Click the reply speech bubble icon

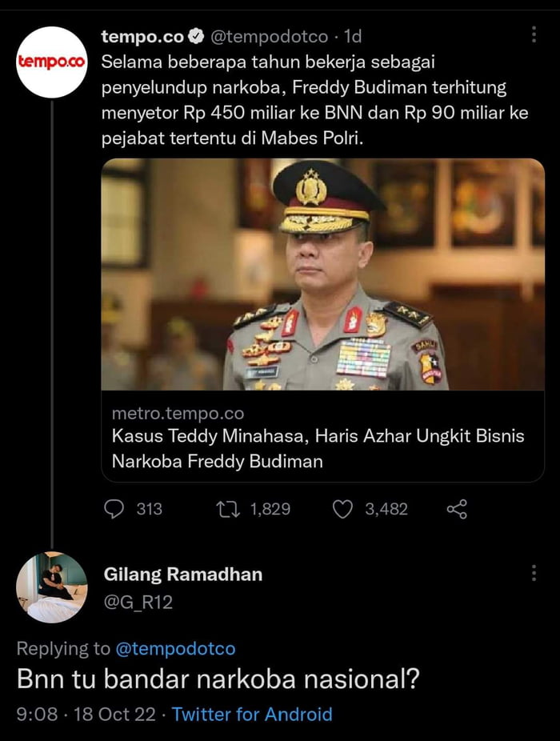[x=115, y=509]
